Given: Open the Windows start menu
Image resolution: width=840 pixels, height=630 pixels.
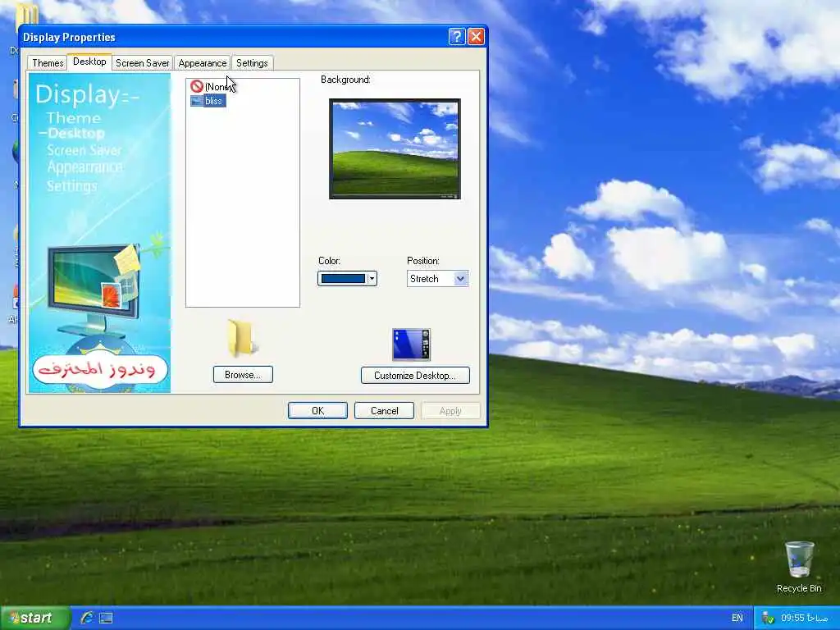Looking at the screenshot, I should (34, 618).
